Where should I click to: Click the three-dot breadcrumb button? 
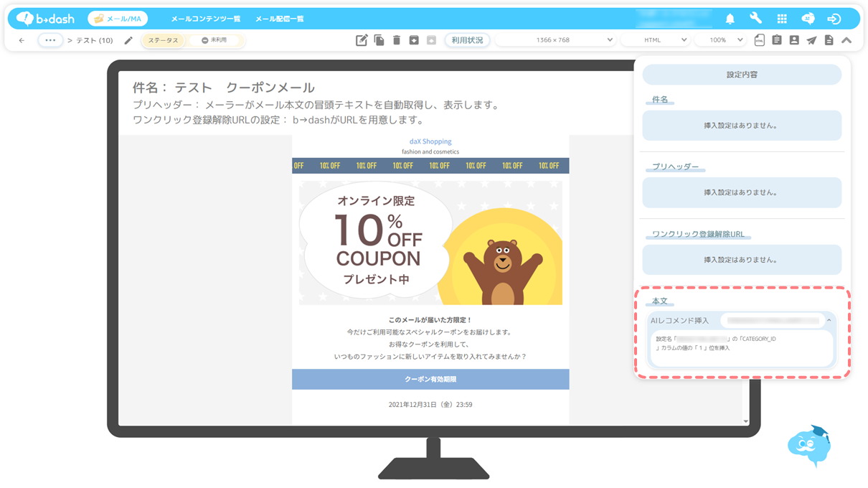pos(50,41)
